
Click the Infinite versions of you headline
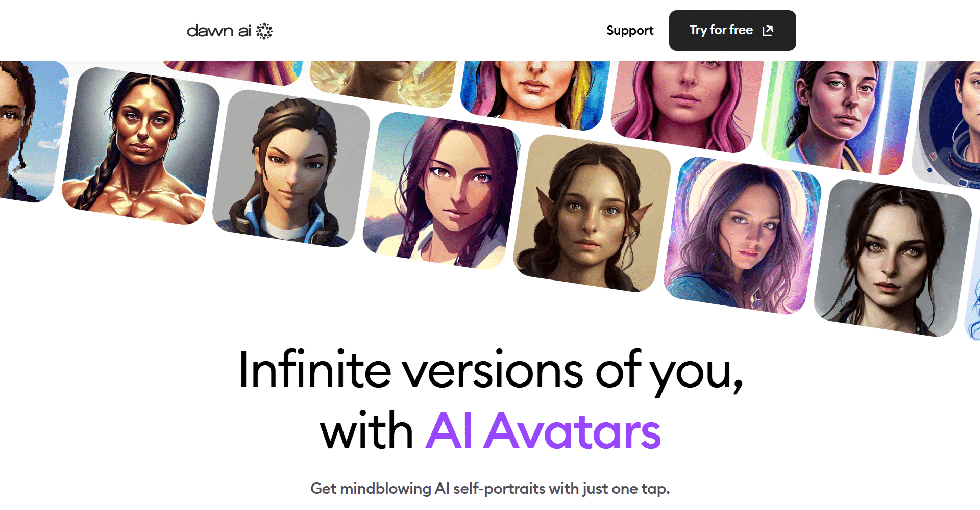pos(491,371)
